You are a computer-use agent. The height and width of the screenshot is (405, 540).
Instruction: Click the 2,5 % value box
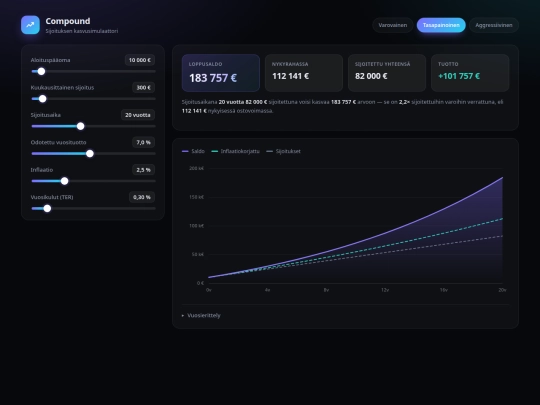click(143, 170)
